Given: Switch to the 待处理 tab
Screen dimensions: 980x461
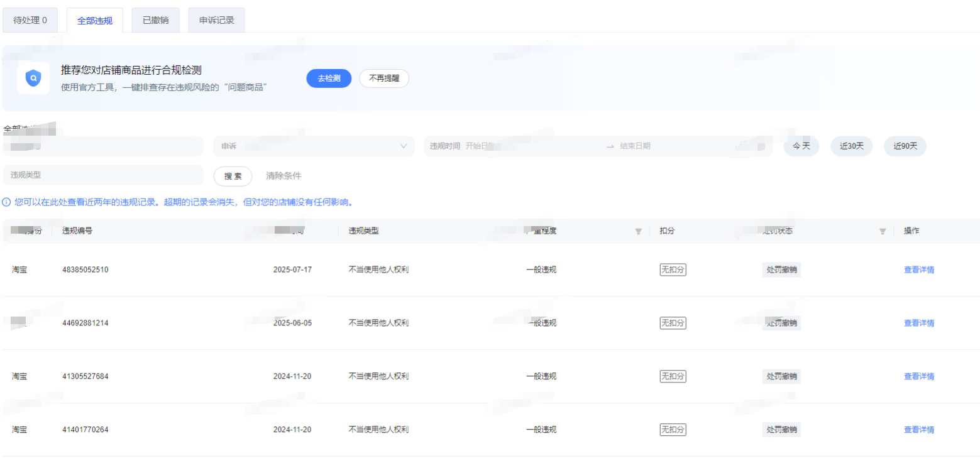Looking at the screenshot, I should tap(30, 20).
